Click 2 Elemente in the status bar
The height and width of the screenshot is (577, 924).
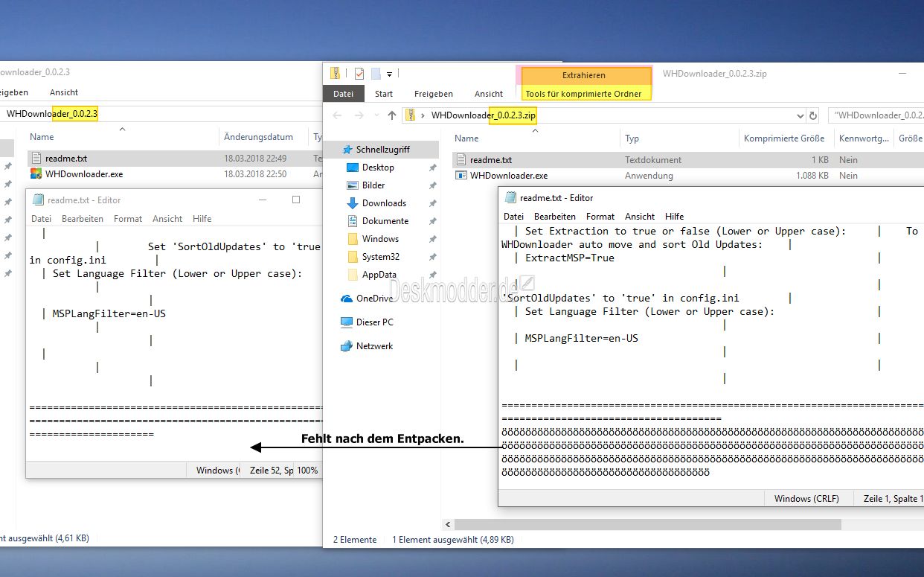355,539
